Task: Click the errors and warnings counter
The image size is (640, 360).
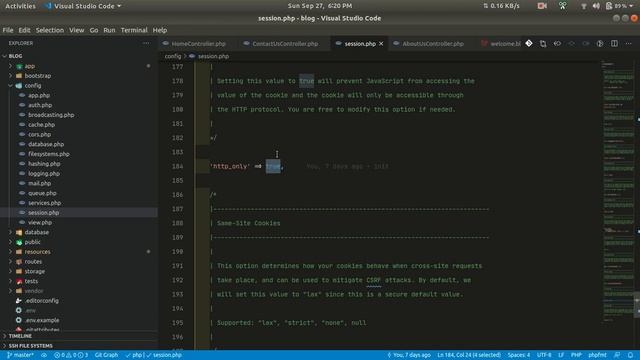Action: tap(71, 355)
